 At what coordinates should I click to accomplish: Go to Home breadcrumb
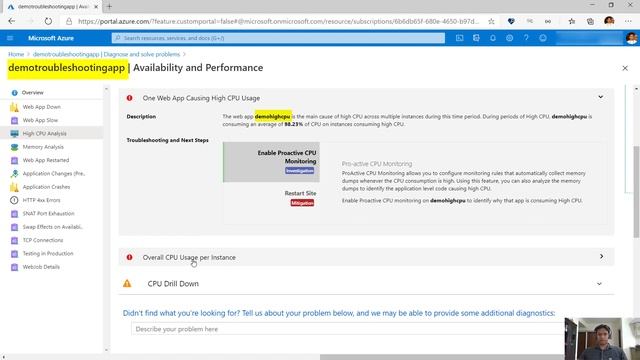point(16,54)
